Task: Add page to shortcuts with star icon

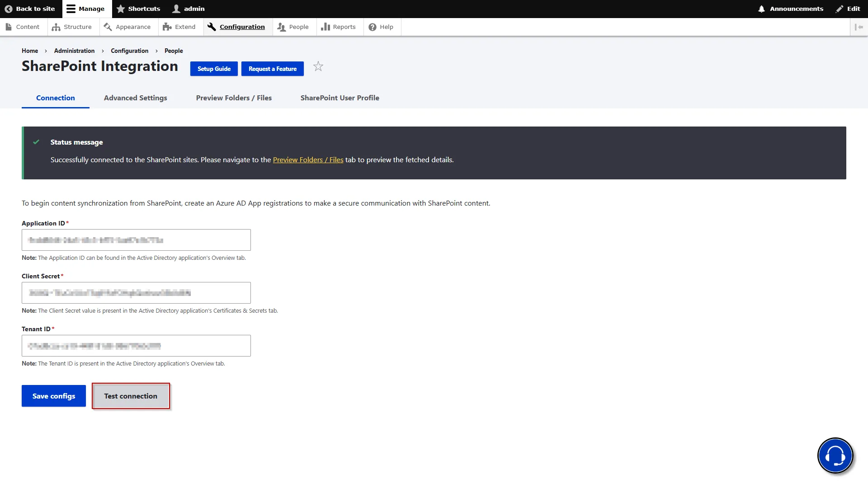Action: click(x=318, y=66)
